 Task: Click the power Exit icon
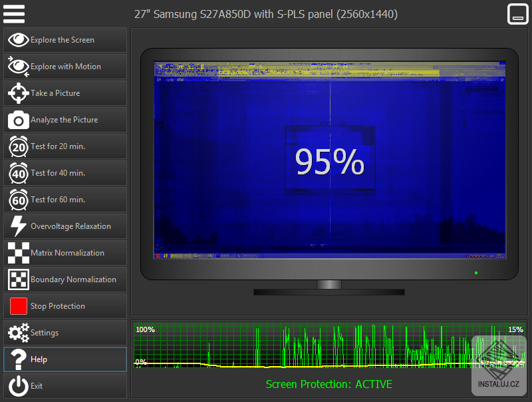pos(19,386)
